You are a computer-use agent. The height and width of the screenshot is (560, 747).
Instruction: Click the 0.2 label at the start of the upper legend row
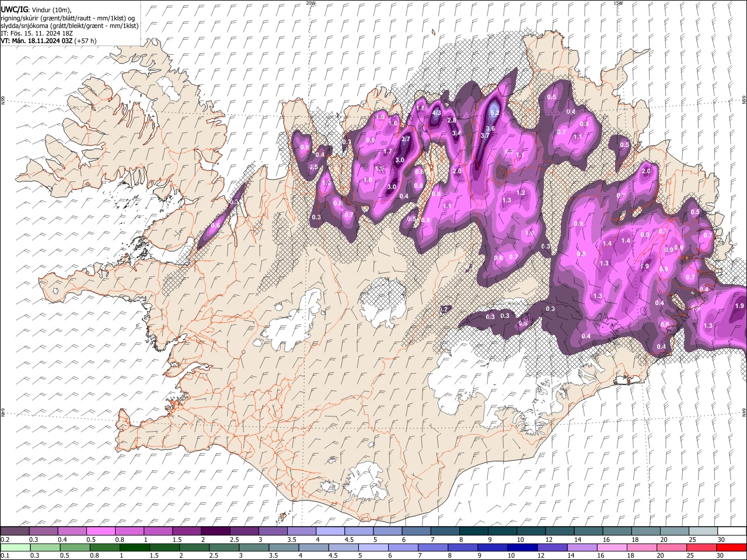(x=5, y=540)
